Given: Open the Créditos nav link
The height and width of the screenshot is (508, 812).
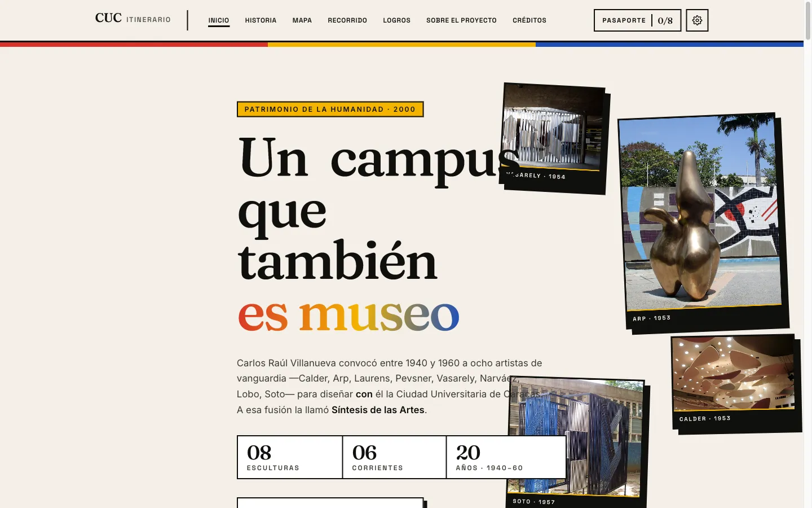Looking at the screenshot, I should click(x=529, y=20).
